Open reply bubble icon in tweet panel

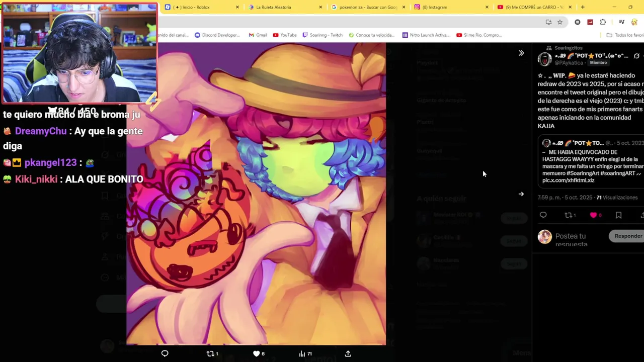click(x=543, y=215)
